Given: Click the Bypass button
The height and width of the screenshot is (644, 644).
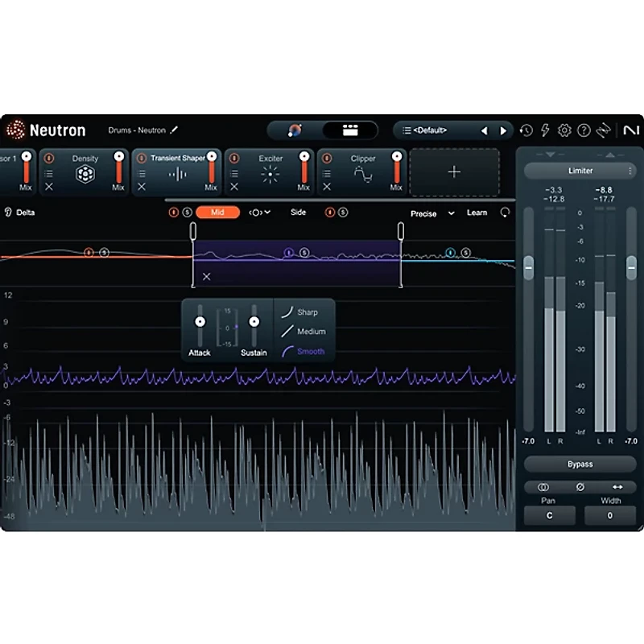Looking at the screenshot, I should 580,464.
